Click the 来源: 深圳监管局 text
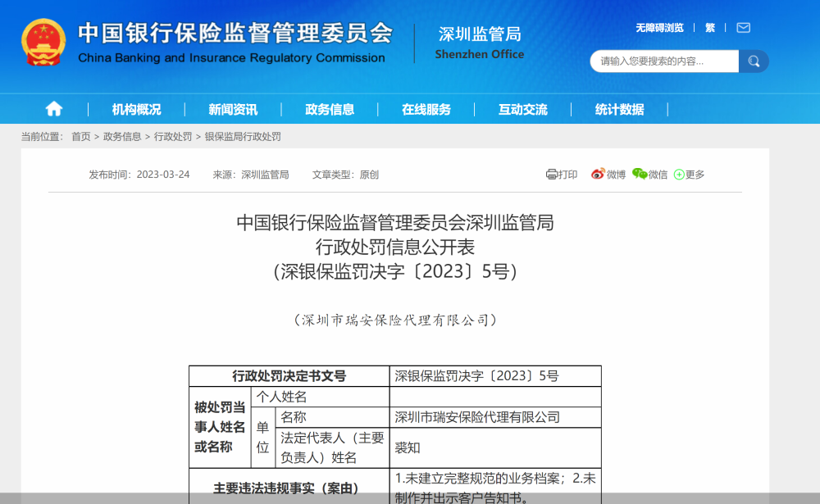 point(250,175)
